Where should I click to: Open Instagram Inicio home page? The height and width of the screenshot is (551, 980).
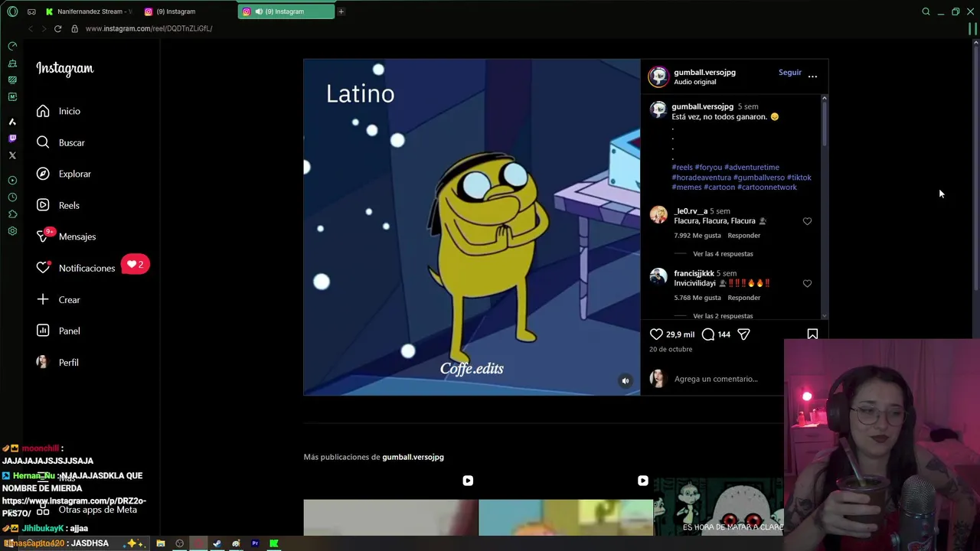click(58, 111)
